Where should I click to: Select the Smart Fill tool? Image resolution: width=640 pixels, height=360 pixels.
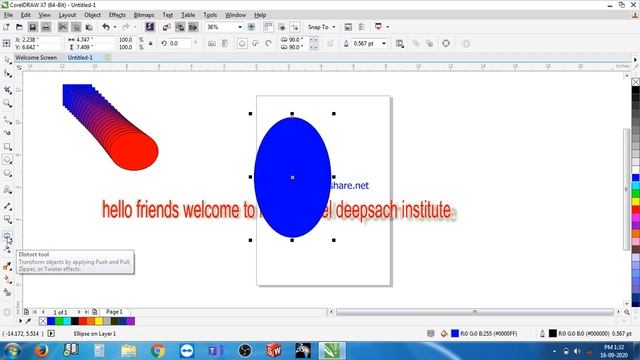(x=7, y=292)
